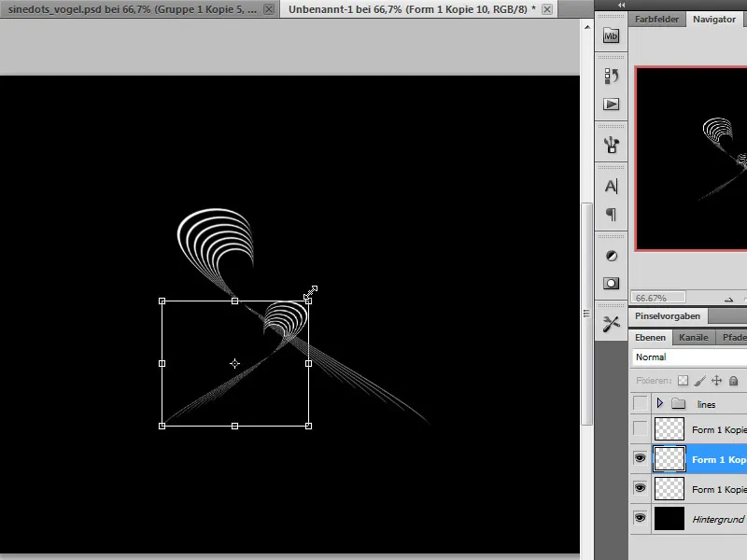Select the Form 1 Kopie thumbnail above Hintergrund
This screenshot has height=560, width=747.
click(x=669, y=488)
